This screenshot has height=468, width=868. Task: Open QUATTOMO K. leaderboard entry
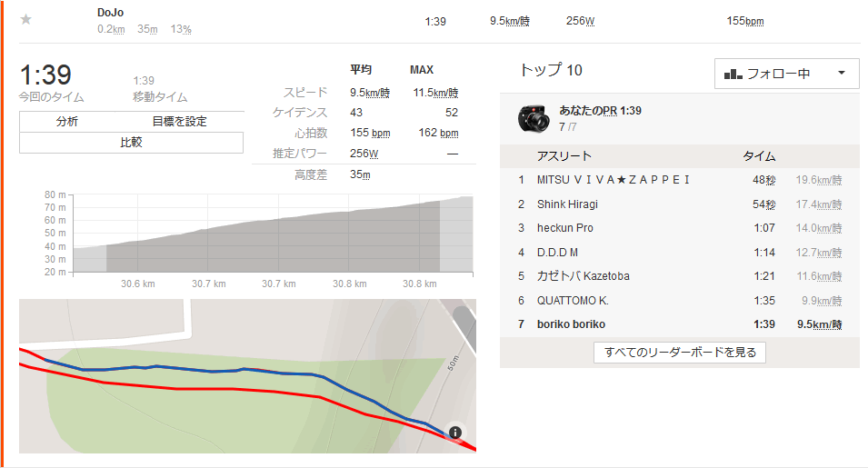pos(573,301)
